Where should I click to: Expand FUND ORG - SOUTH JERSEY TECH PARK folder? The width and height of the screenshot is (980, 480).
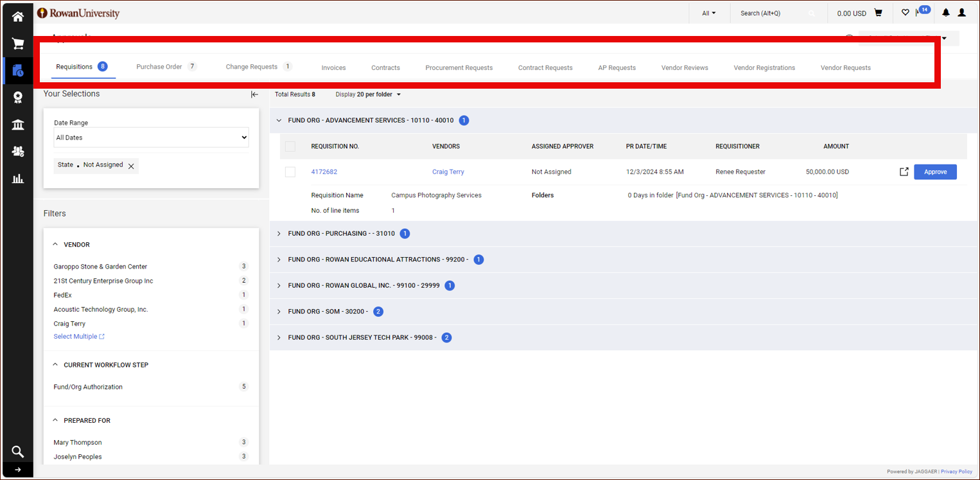(x=279, y=338)
